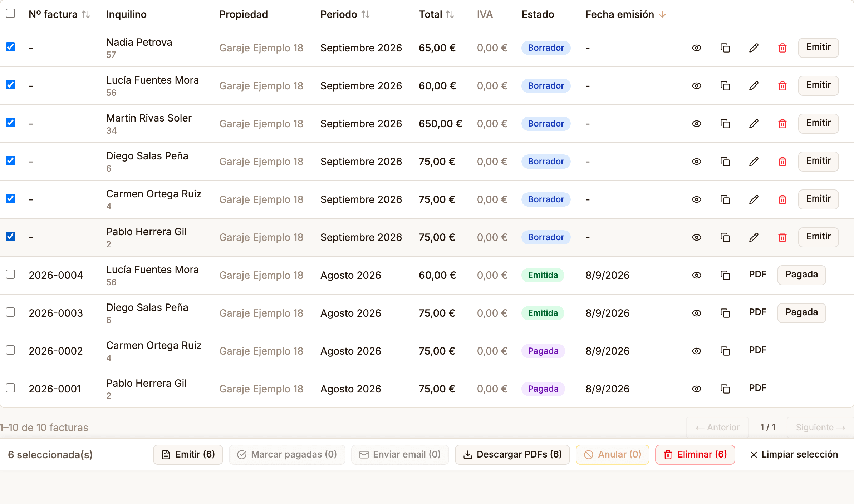View the September draft for Diego Salas Peña

696,162
